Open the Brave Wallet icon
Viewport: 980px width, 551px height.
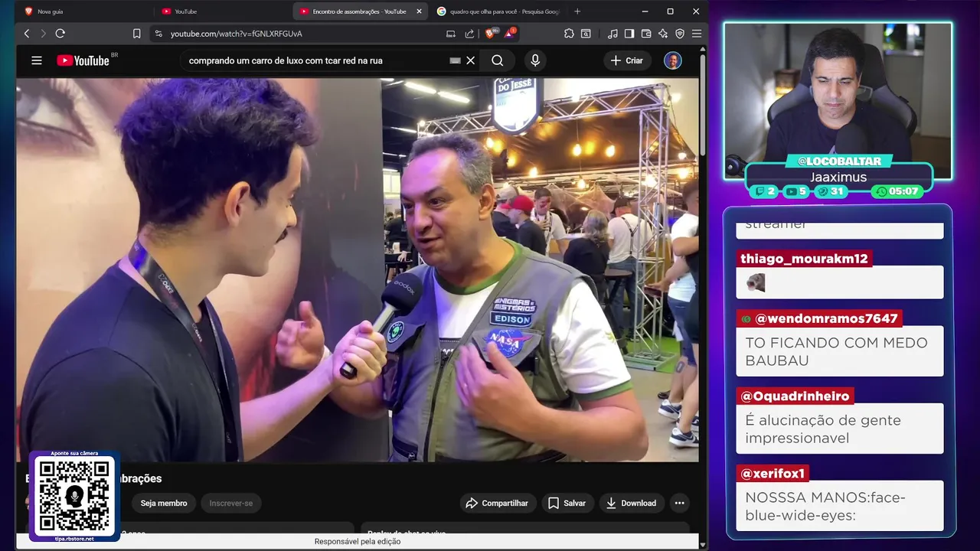[646, 34]
